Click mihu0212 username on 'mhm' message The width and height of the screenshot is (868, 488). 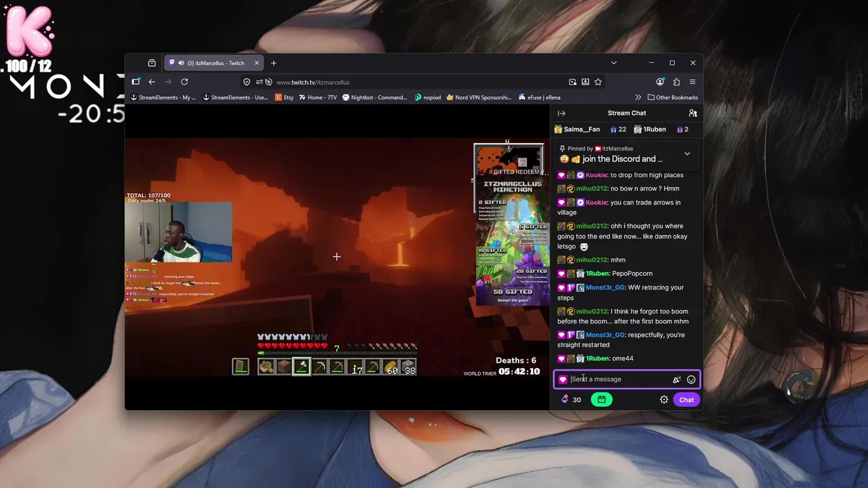[x=591, y=260]
